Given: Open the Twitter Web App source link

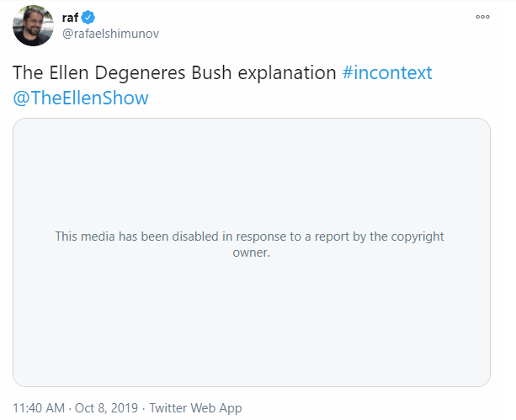Looking at the screenshot, I should 195,408.
